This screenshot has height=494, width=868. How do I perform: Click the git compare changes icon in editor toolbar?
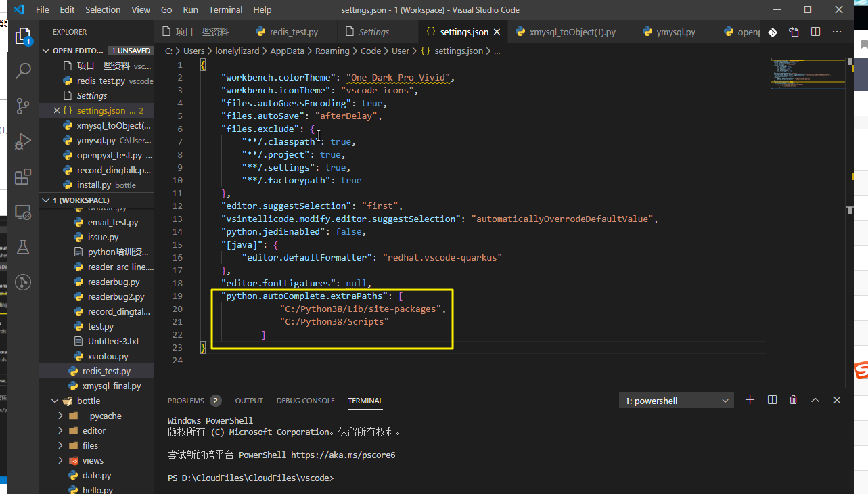tap(773, 32)
